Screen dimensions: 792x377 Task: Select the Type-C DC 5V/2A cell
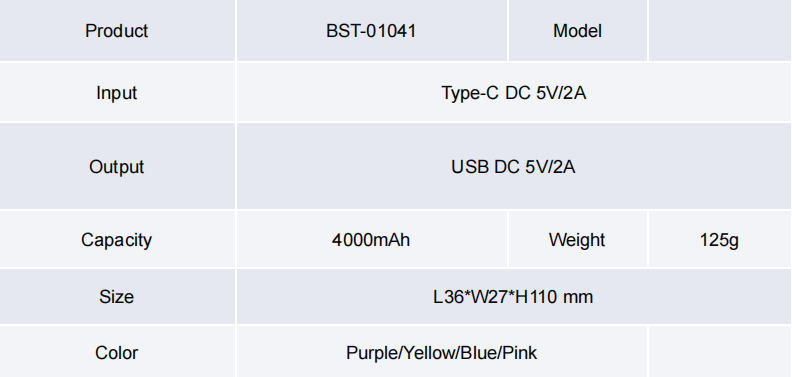tap(514, 92)
